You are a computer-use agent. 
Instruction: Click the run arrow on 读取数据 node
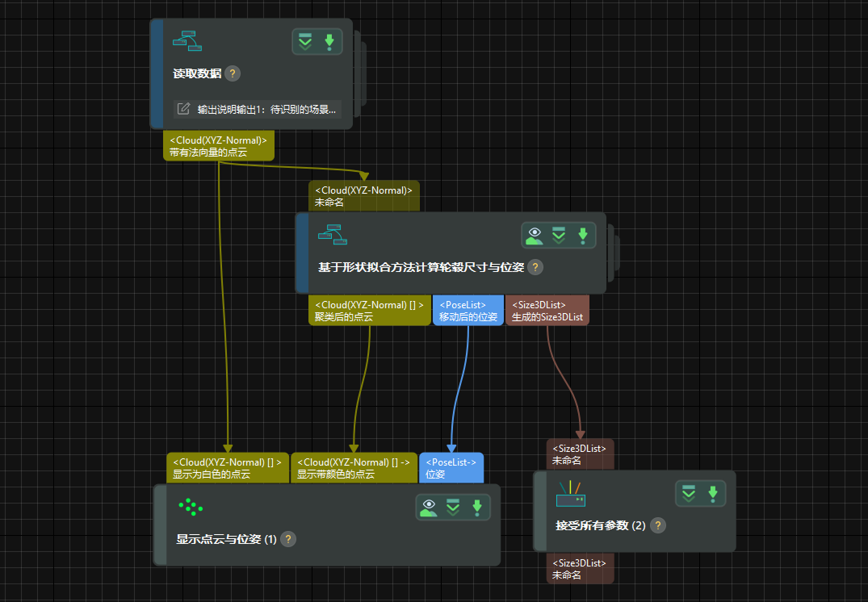pos(329,42)
